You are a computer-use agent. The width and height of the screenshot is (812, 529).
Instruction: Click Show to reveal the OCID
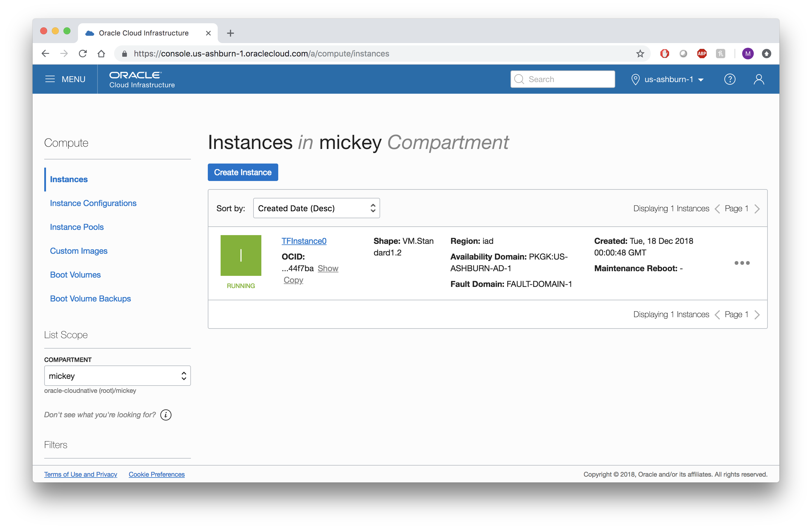point(328,268)
